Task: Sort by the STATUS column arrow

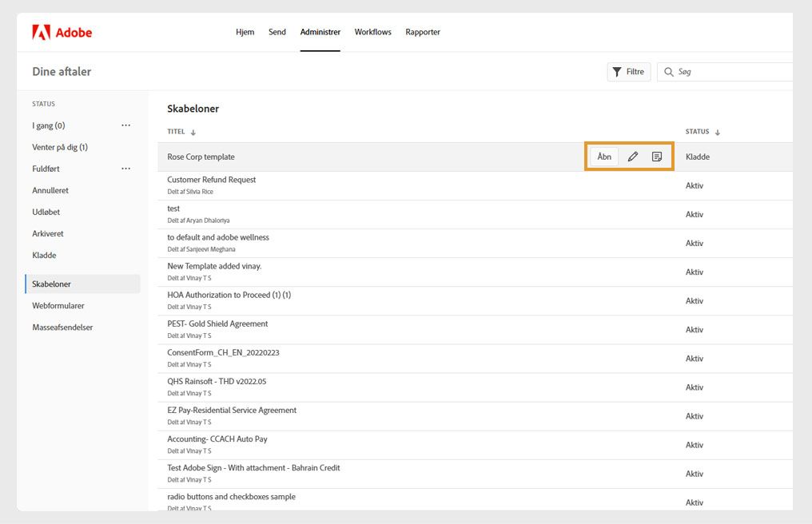Action: point(717,133)
